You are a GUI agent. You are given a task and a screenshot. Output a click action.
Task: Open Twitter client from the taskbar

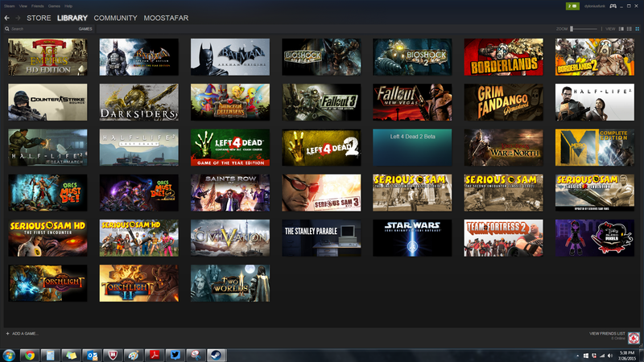tap(175, 356)
